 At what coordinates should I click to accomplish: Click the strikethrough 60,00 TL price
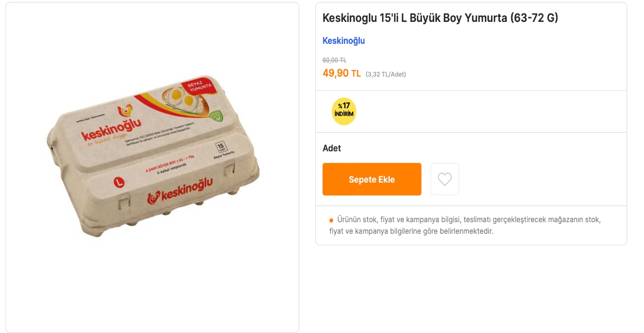[334, 60]
